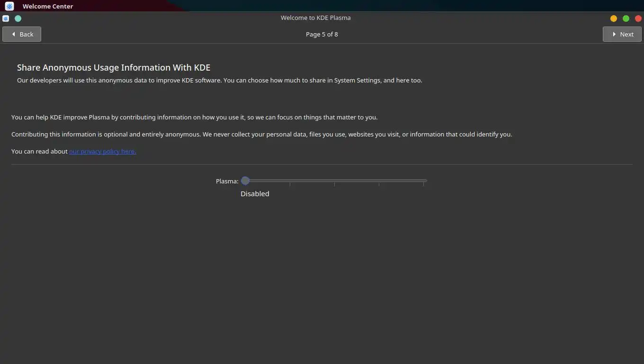The width and height of the screenshot is (644, 364).
Task: Click the 'Share Anonymous Usage Information With KDE' heading
Action: pyautogui.click(x=114, y=67)
